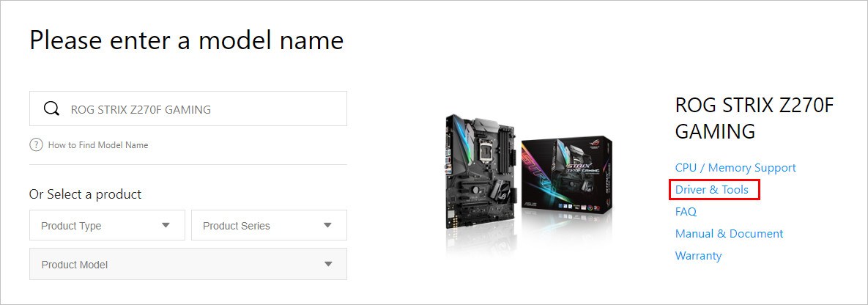Click the question mark help icon

point(36,144)
